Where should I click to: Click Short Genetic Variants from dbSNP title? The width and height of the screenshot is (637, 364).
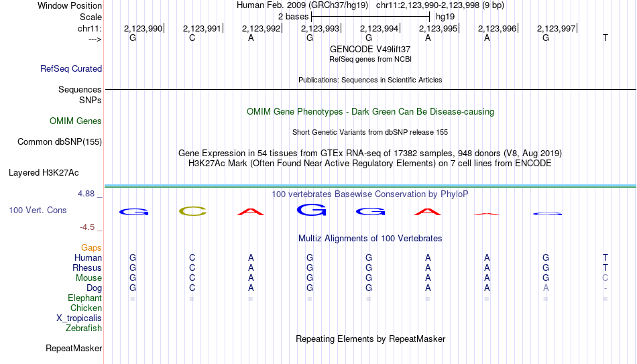(x=370, y=133)
